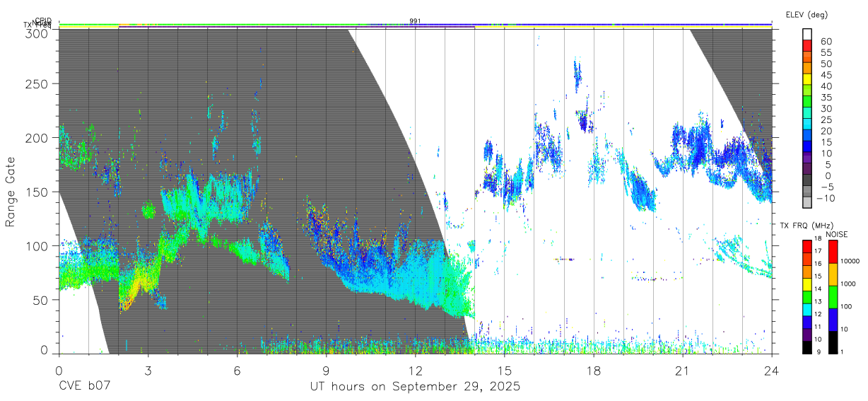This screenshot has width=868, height=401.
Task: Click the '55' label on ELEV legend
Action: 826,52
